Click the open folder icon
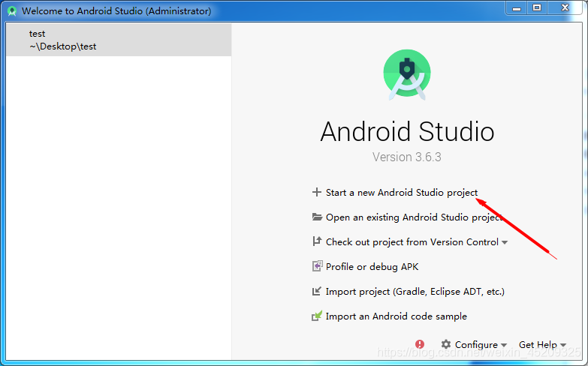Viewport: 588px width, 366px height. [x=317, y=217]
